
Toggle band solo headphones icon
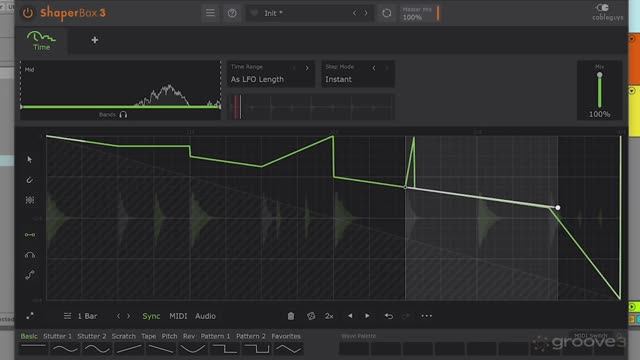[123, 115]
